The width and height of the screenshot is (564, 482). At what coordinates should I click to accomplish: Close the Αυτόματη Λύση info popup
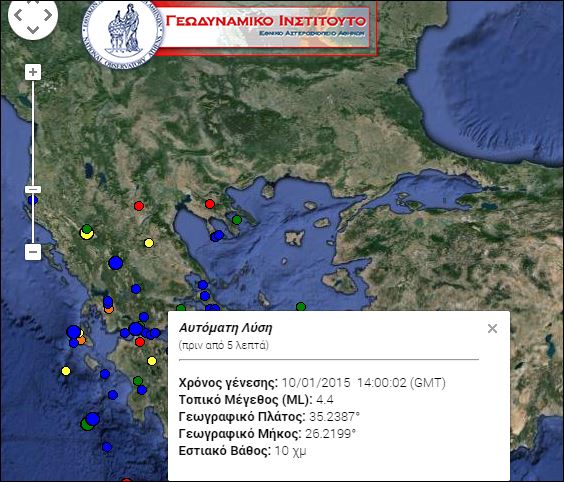[492, 328]
